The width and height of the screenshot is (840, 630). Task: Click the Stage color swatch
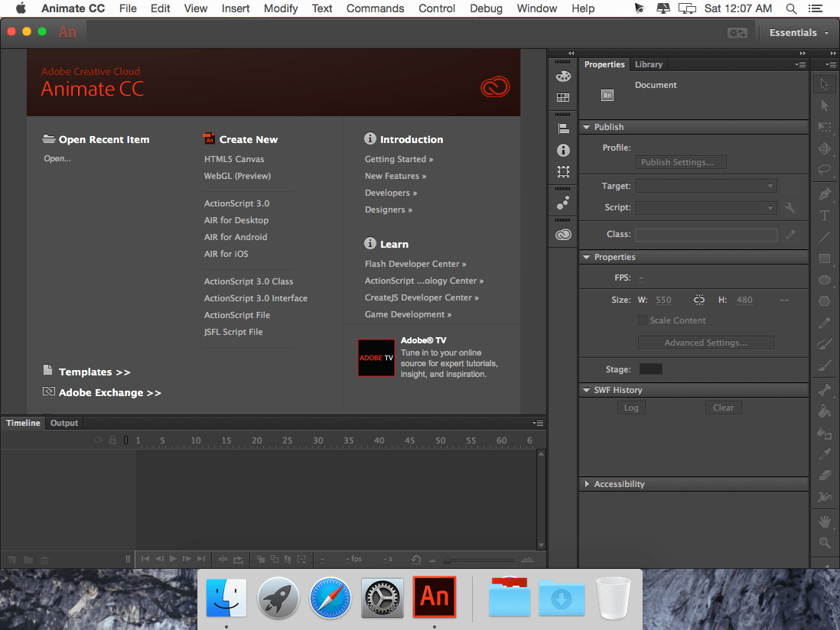point(650,369)
